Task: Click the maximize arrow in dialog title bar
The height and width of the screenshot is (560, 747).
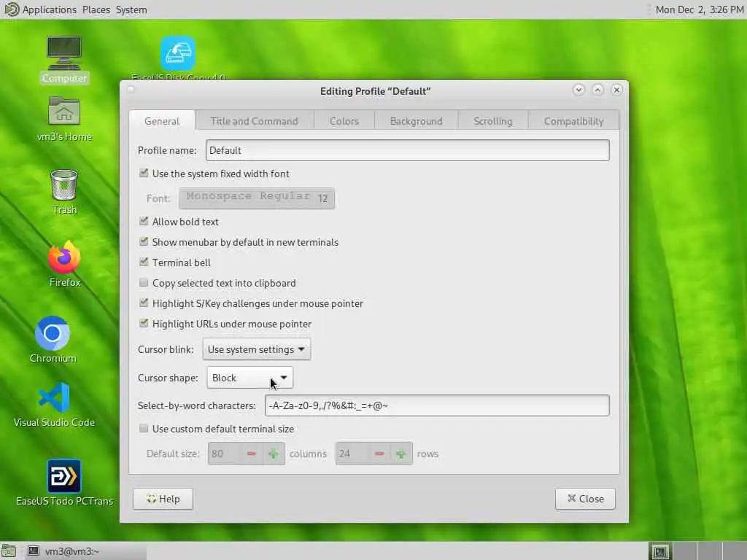Action: 597,90
